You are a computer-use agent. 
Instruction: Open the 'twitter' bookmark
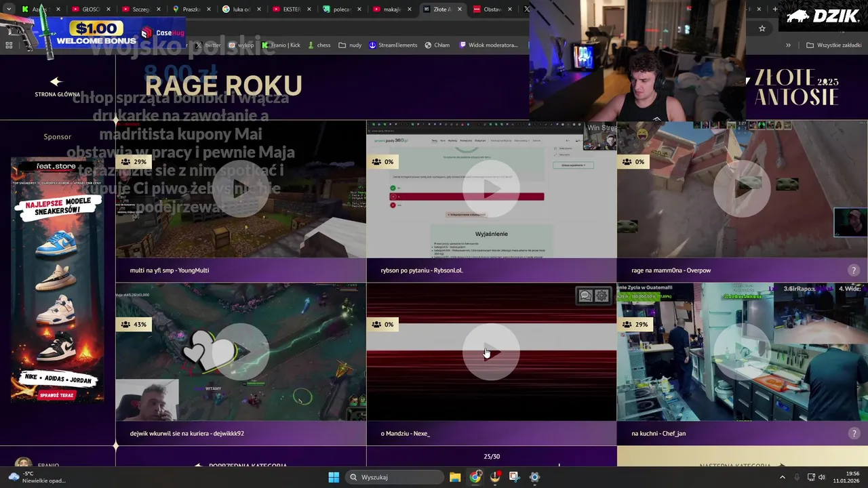pos(208,45)
